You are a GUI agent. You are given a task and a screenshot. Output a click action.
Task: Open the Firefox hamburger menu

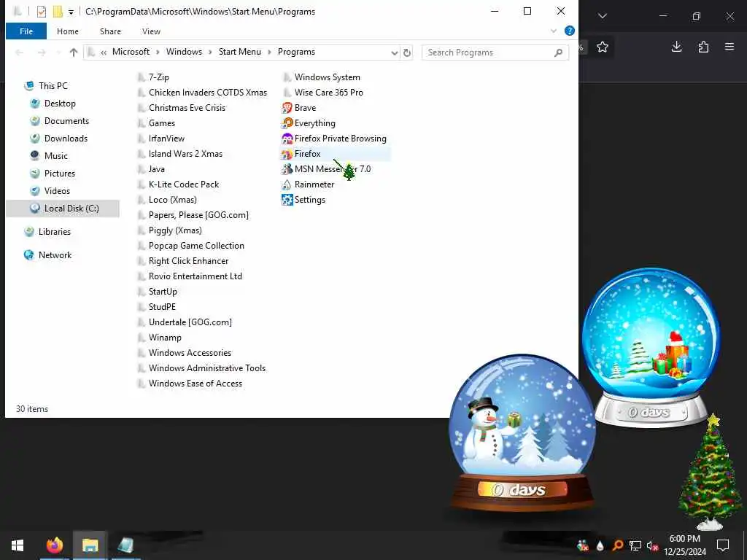point(729,47)
